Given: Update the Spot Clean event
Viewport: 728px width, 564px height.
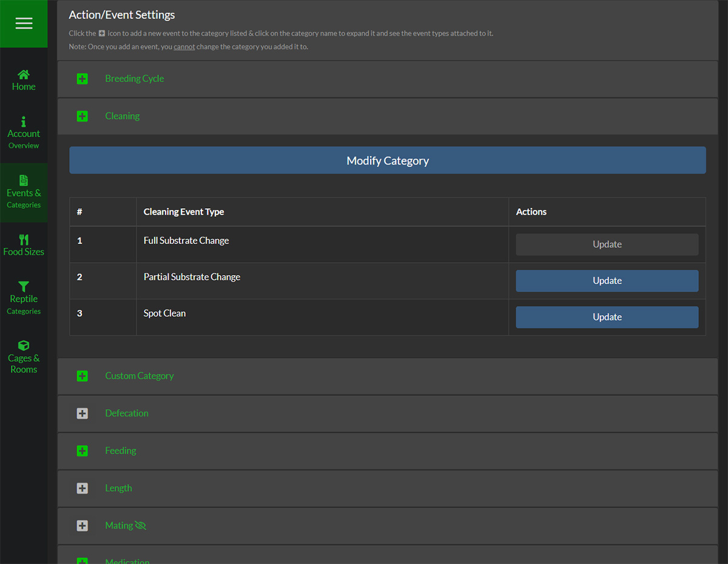Looking at the screenshot, I should tap(607, 317).
